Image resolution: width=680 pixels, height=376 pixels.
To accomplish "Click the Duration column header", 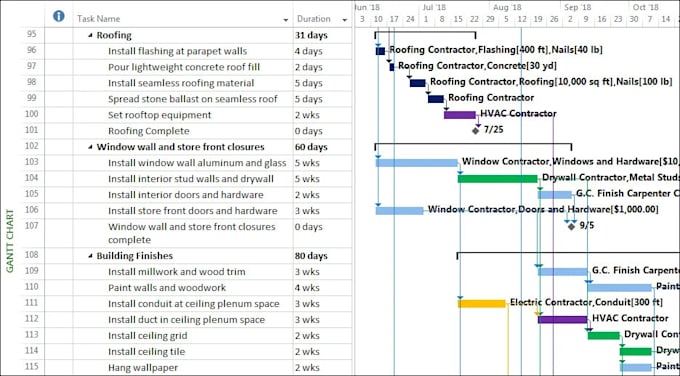I will pos(314,19).
